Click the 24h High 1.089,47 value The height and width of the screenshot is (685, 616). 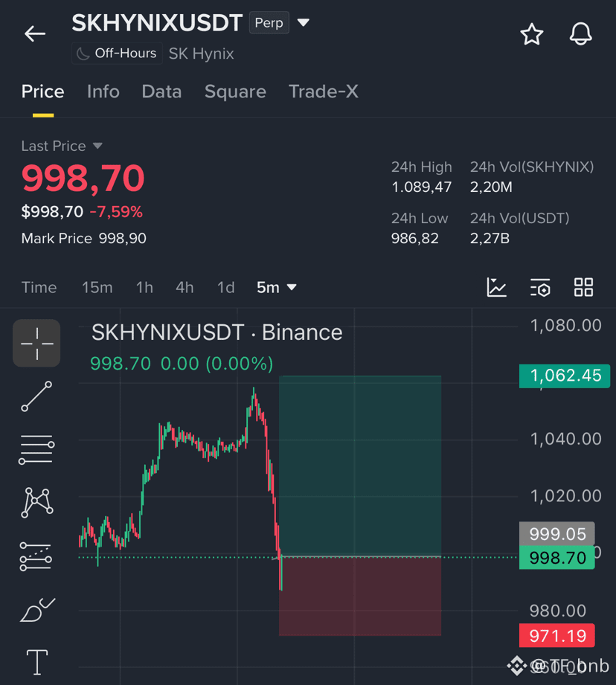422,187
